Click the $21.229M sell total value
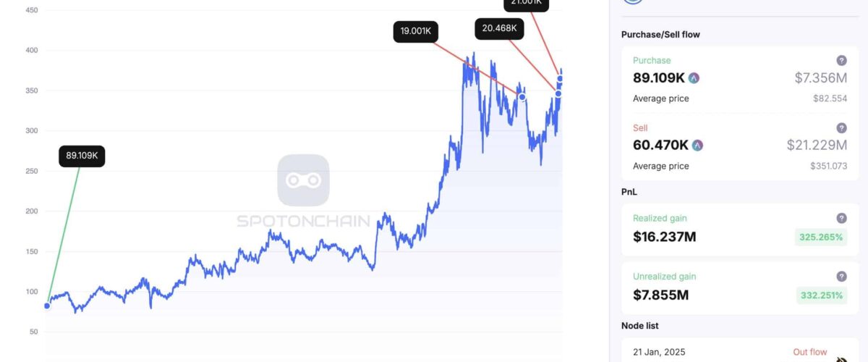This screenshot has height=362, width=868. (817, 146)
